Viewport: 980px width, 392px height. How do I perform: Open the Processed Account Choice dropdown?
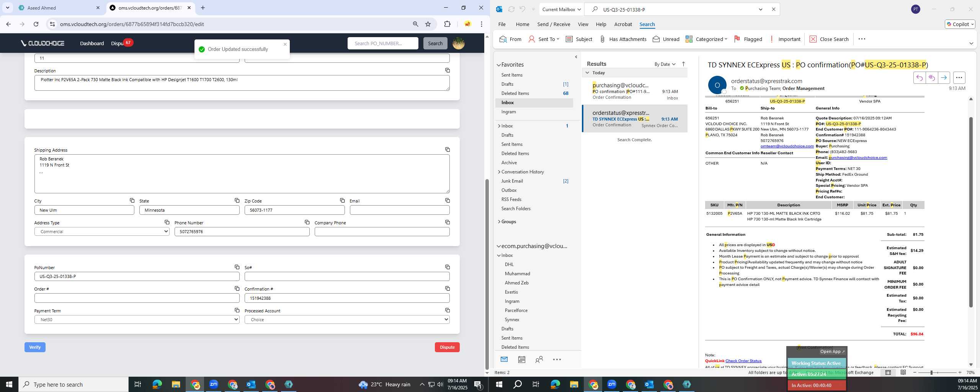coord(347,320)
